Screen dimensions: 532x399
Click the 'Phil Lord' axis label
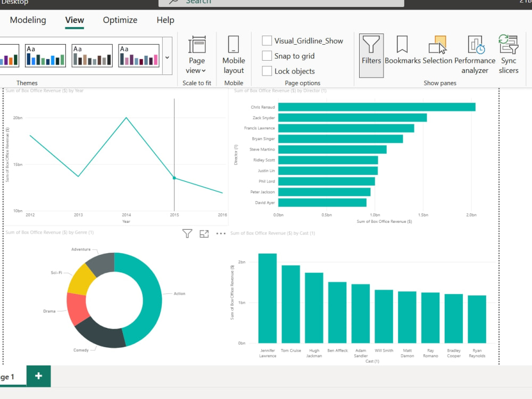pyautogui.click(x=267, y=181)
